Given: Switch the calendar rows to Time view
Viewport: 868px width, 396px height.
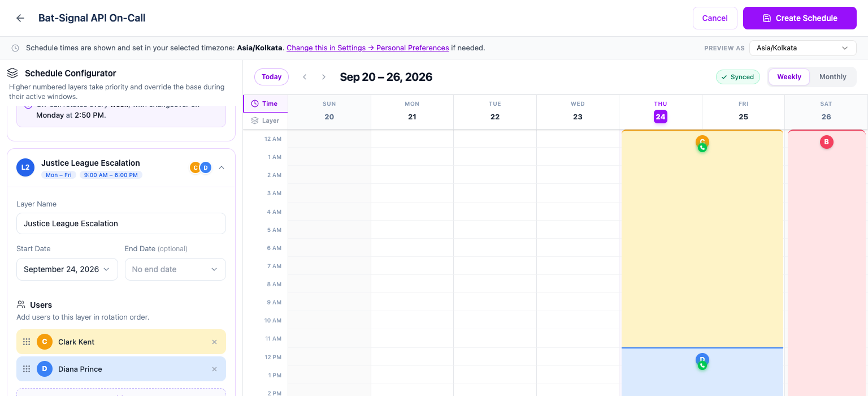Looking at the screenshot, I should 265,104.
